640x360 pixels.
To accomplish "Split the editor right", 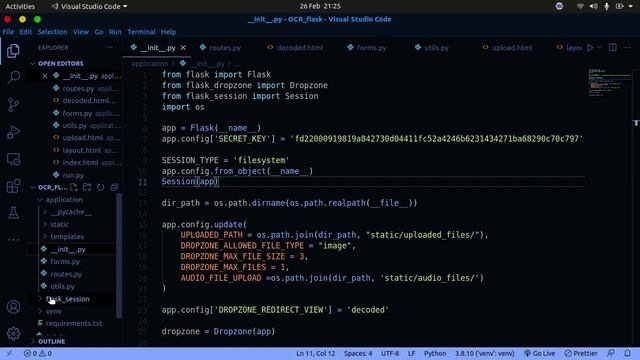I will tap(613, 47).
